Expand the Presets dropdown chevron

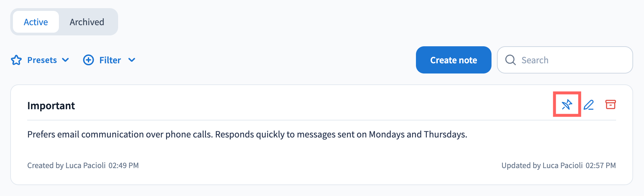[x=66, y=60]
